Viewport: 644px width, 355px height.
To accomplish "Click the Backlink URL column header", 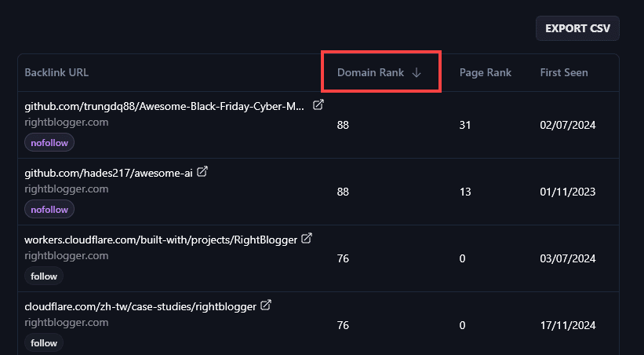I will click(56, 73).
